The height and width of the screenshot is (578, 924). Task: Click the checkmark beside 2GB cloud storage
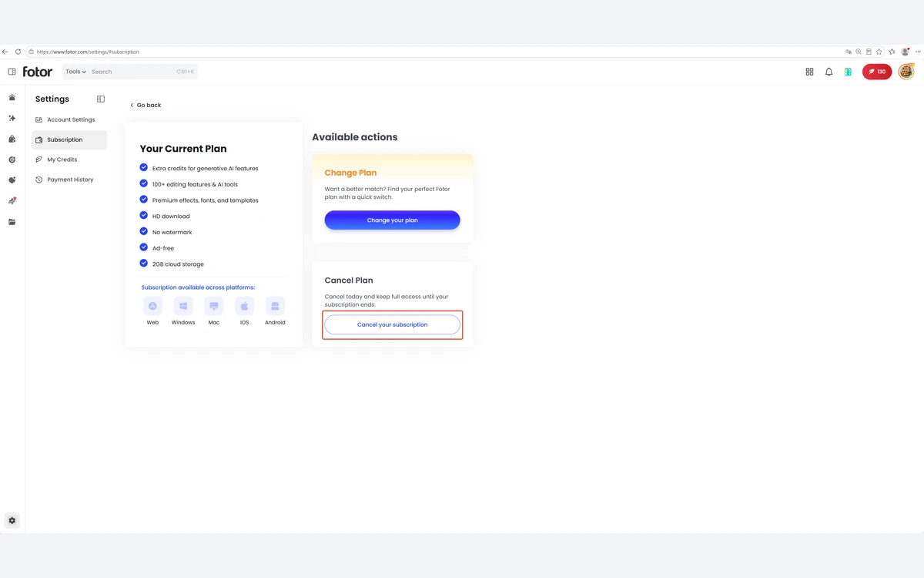click(143, 264)
